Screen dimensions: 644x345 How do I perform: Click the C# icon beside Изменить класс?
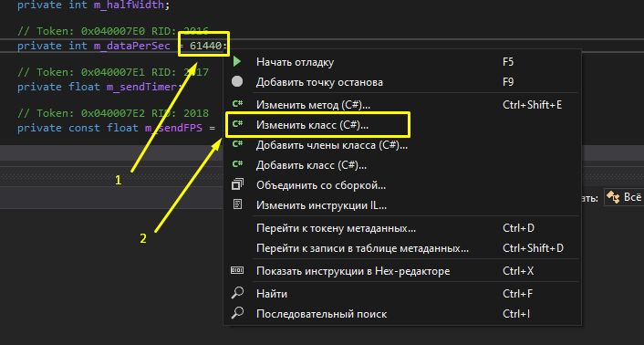[237, 124]
